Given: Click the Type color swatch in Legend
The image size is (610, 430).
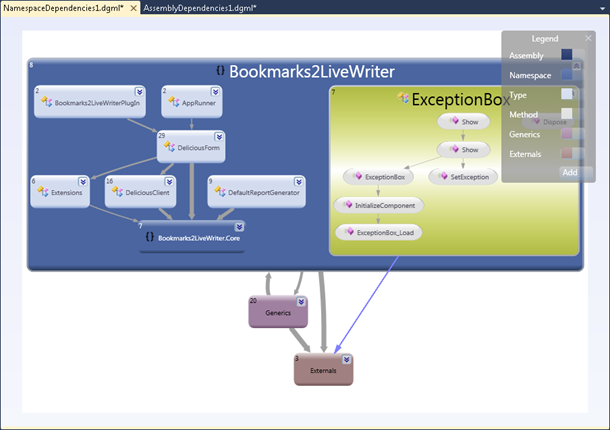Looking at the screenshot, I should click(x=567, y=94).
